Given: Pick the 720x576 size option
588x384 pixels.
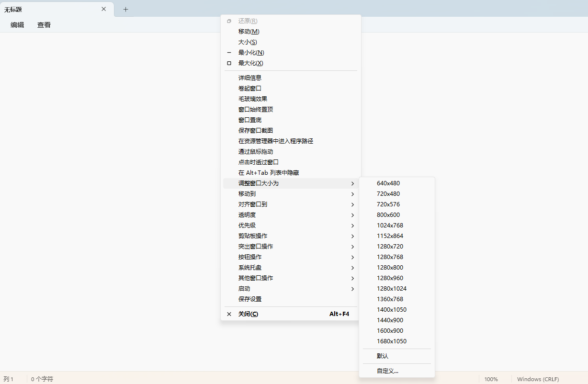Looking at the screenshot, I should point(397,204).
